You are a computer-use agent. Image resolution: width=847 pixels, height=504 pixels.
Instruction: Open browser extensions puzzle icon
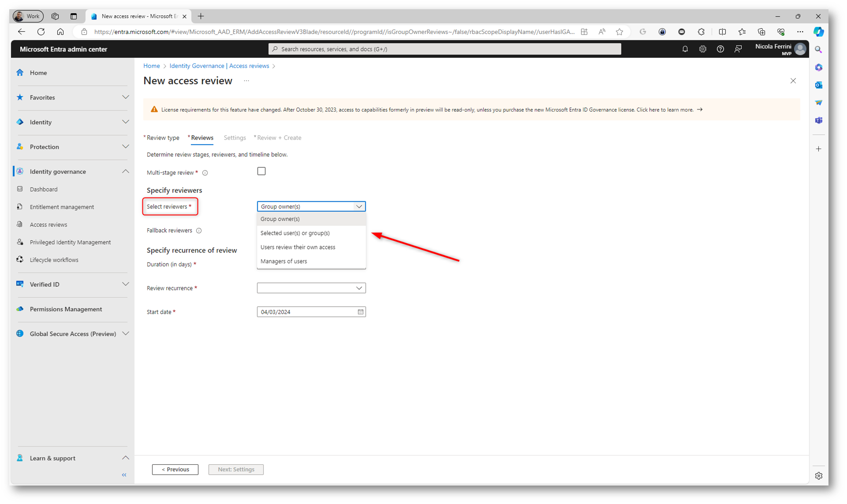(701, 32)
